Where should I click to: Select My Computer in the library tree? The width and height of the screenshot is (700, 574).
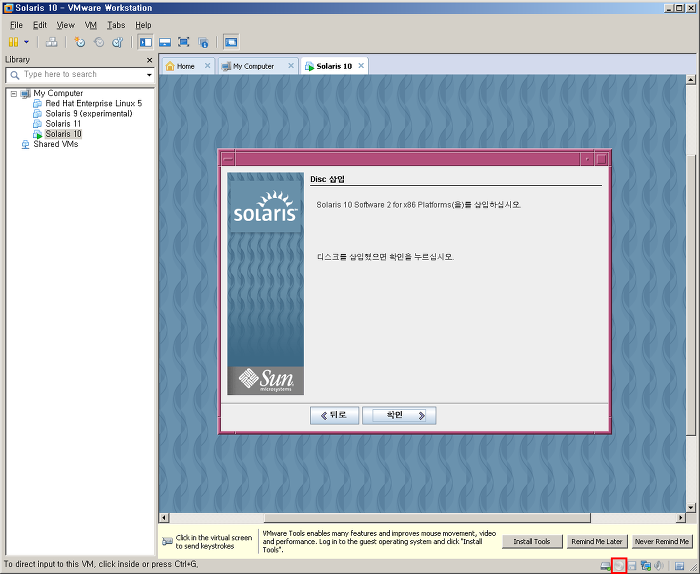point(58,93)
